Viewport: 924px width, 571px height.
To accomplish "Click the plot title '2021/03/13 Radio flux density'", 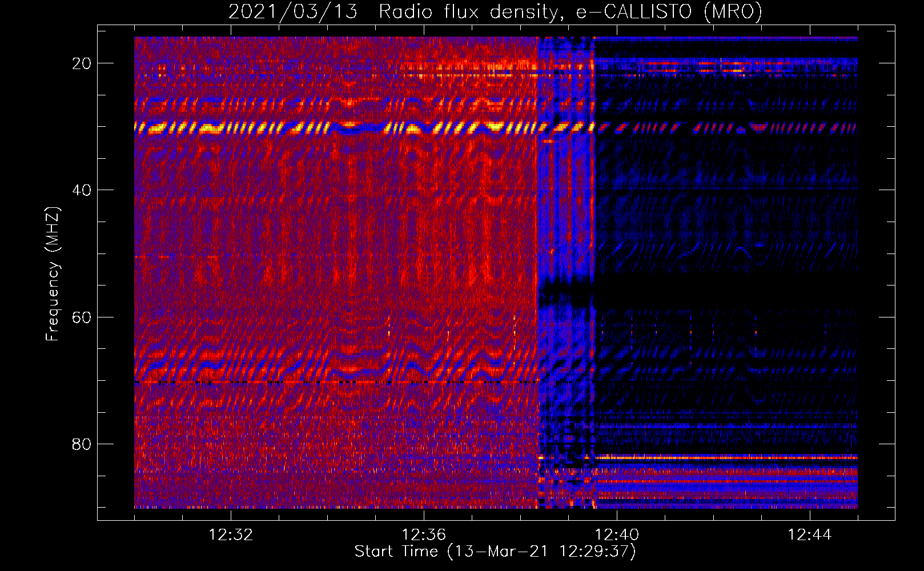I will click(x=496, y=11).
